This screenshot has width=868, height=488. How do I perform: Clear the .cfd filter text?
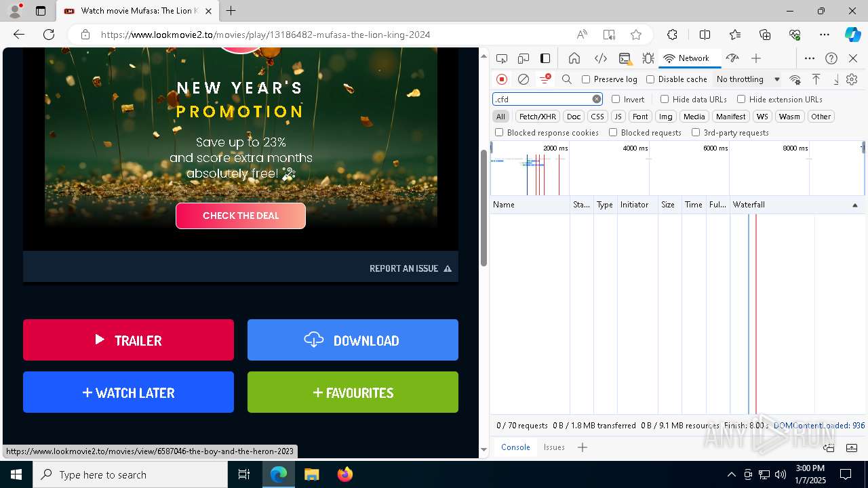click(597, 99)
